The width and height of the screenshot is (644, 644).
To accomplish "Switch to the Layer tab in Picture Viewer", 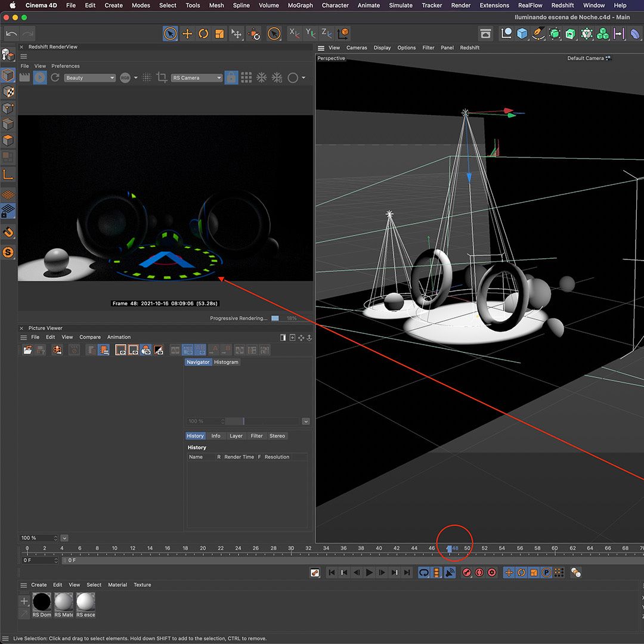I will (236, 436).
